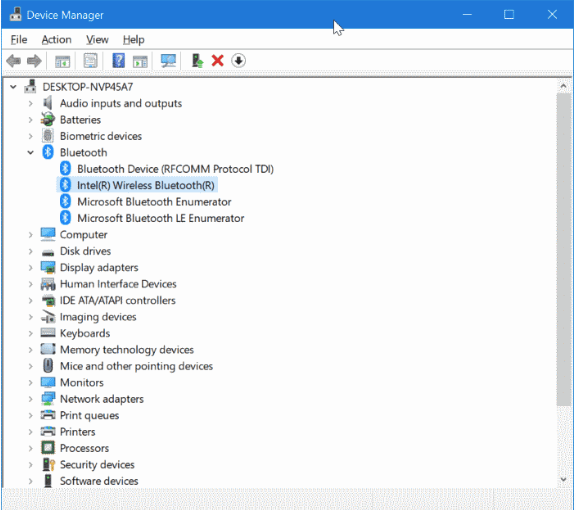The height and width of the screenshot is (510, 576).
Task: Select Bluetooth Device (RFCOMM Protocol TDI)
Action: click(175, 169)
